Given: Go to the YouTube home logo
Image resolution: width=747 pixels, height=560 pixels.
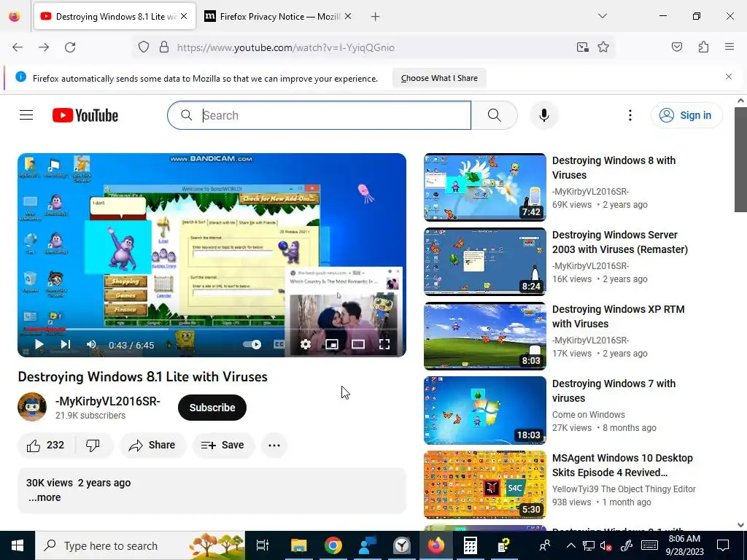Looking at the screenshot, I should (x=85, y=115).
